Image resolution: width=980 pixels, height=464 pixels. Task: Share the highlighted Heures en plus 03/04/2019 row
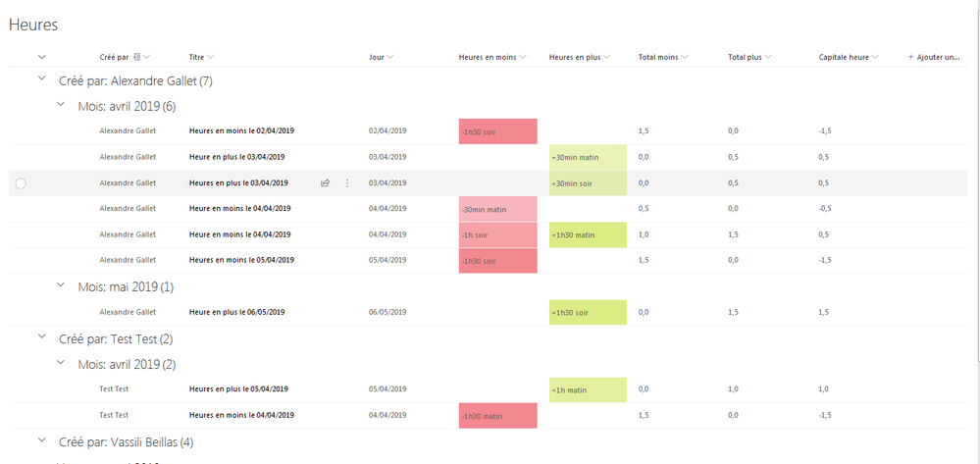pos(325,183)
